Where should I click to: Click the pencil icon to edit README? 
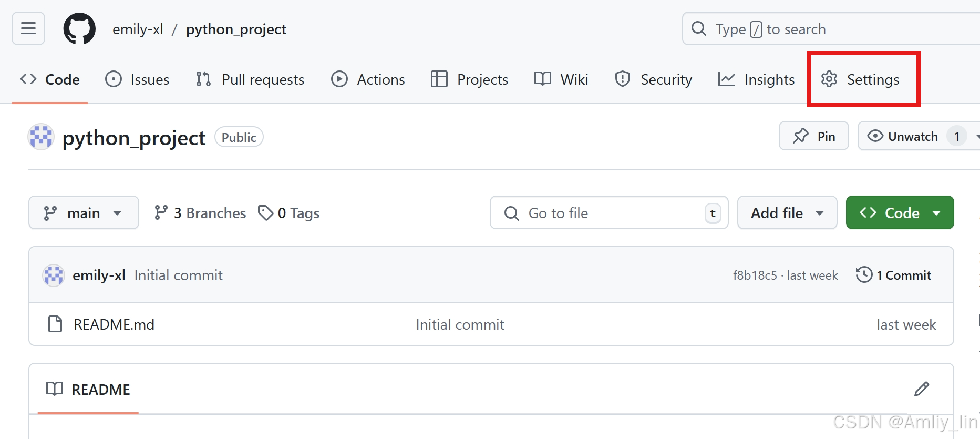[921, 389]
